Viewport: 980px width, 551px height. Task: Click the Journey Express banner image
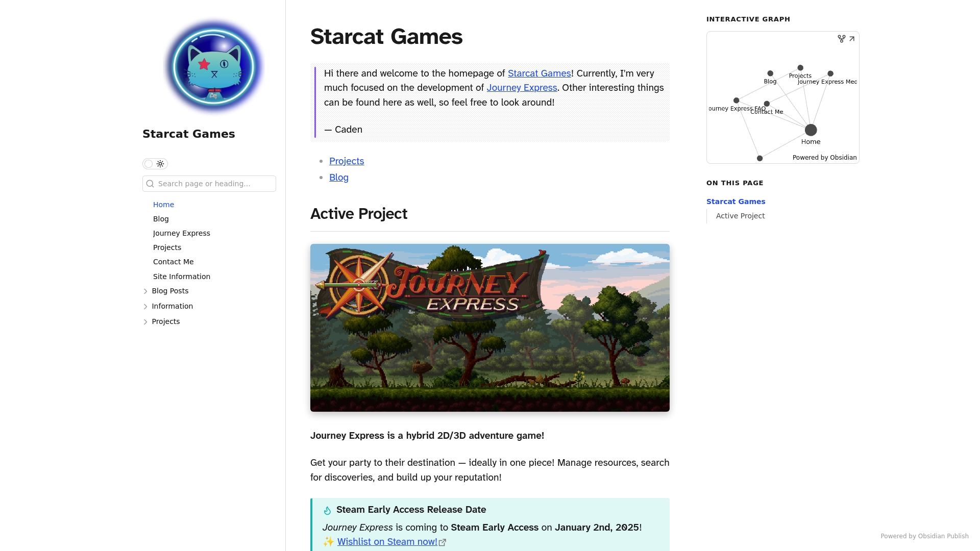click(x=490, y=328)
